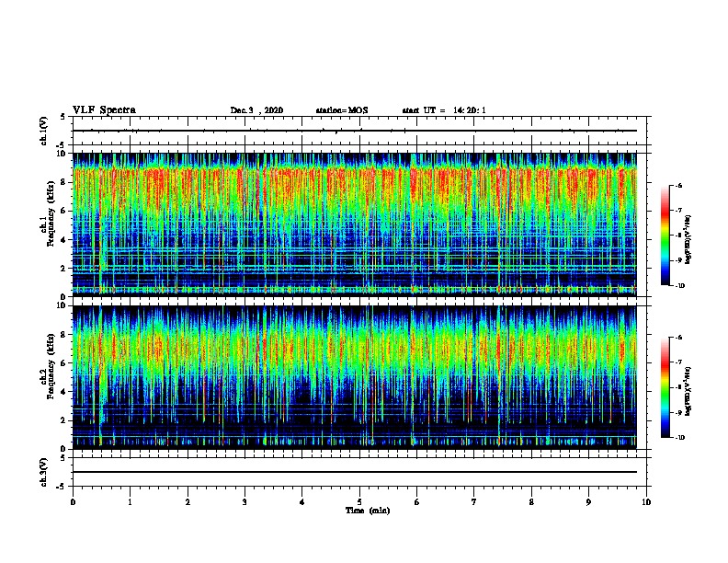Click inside the ch.2 spectrogram panel
Image resolution: width=728 pixels, height=563 pixels.
pyautogui.click(x=355, y=377)
